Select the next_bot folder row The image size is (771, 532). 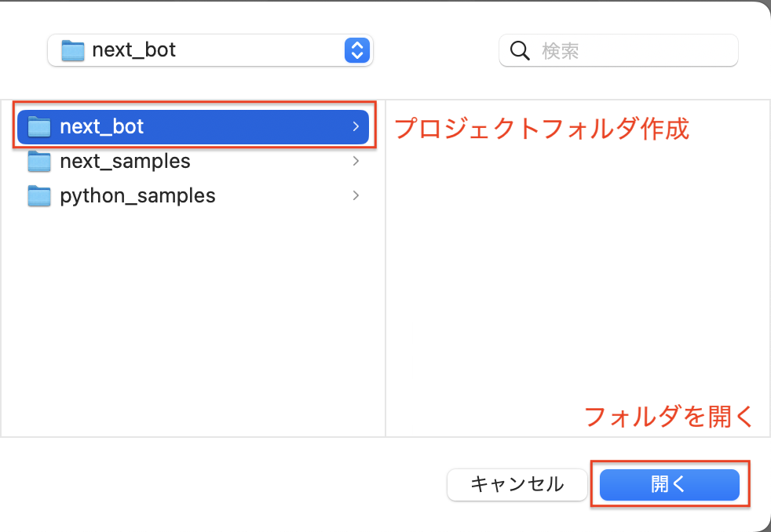tap(193, 127)
